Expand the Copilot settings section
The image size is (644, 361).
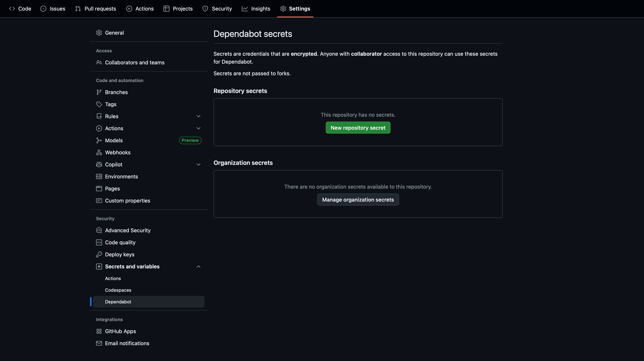click(x=198, y=164)
